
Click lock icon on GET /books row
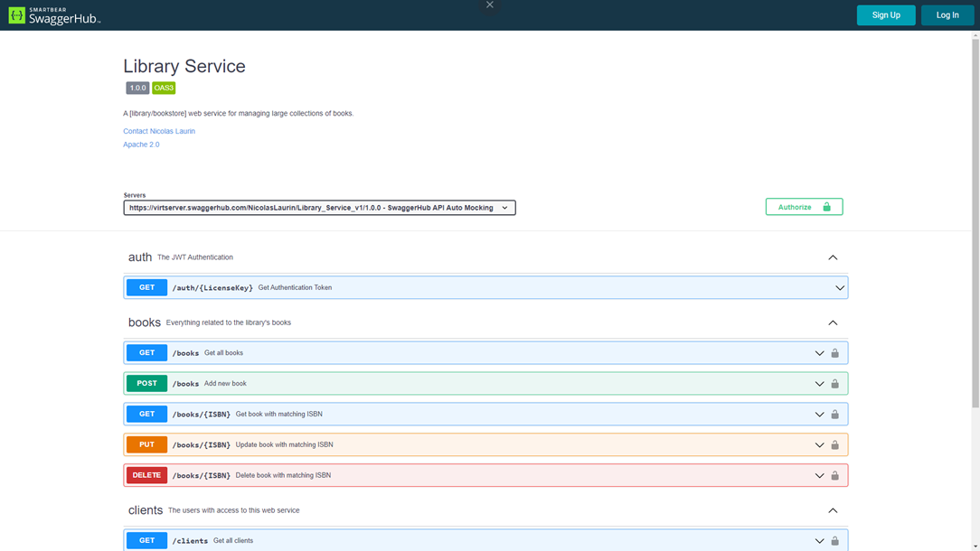pos(835,353)
